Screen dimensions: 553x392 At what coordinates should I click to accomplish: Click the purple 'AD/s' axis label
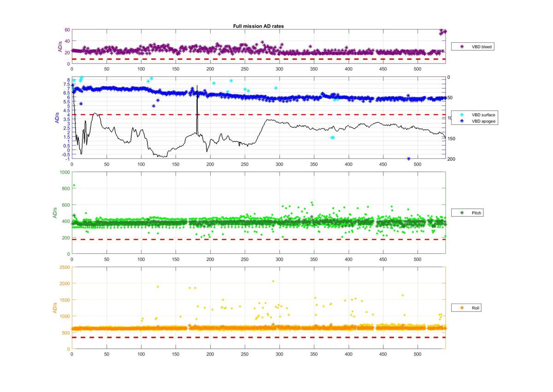click(60, 47)
